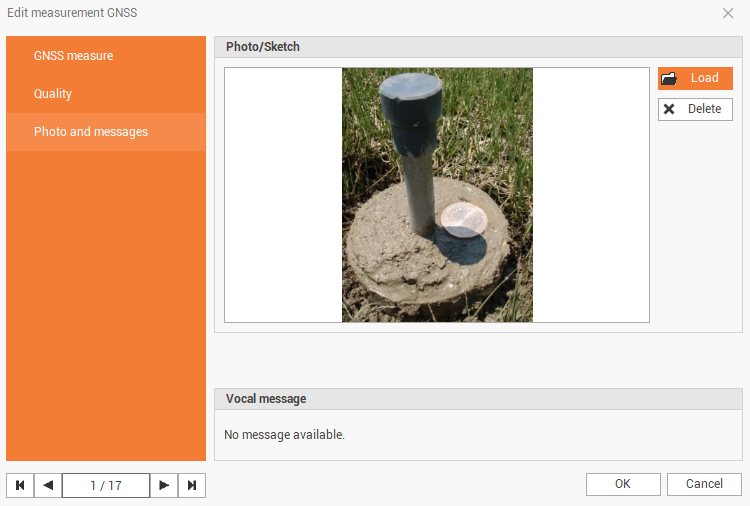Confirm changes with OK
This screenshot has width=750, height=506.
point(622,484)
